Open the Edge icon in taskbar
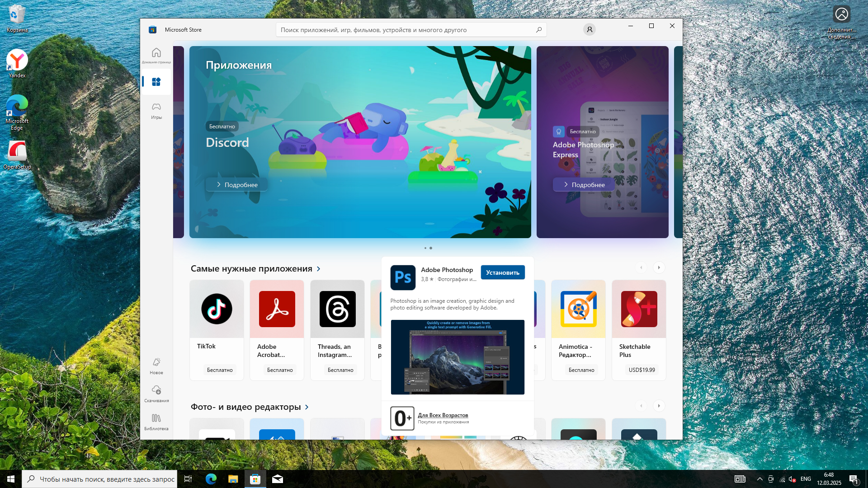The height and width of the screenshot is (488, 868). click(211, 479)
